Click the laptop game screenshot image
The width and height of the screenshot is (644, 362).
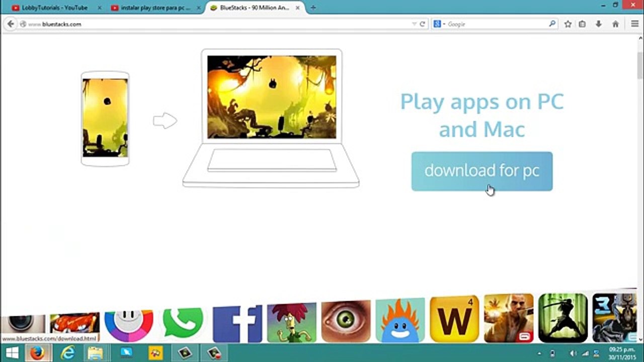click(x=272, y=97)
